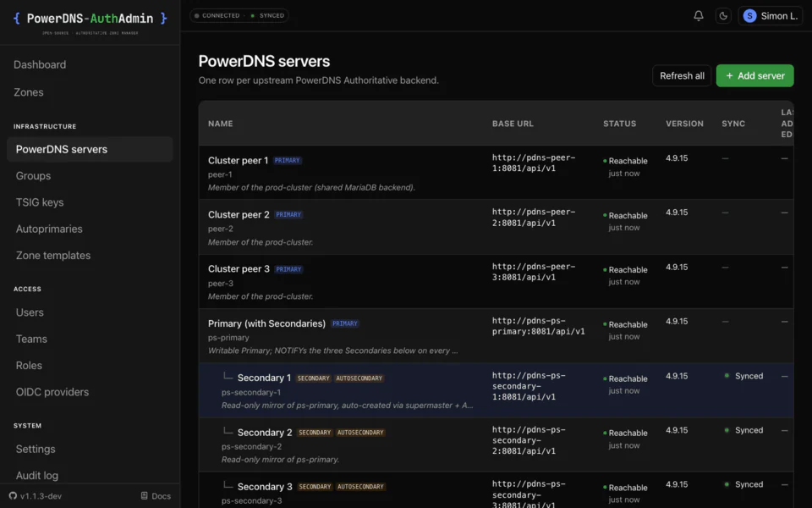Click the pdns-ps-secondary-1 base URL
Screen dimensions: 812x508
(x=529, y=386)
